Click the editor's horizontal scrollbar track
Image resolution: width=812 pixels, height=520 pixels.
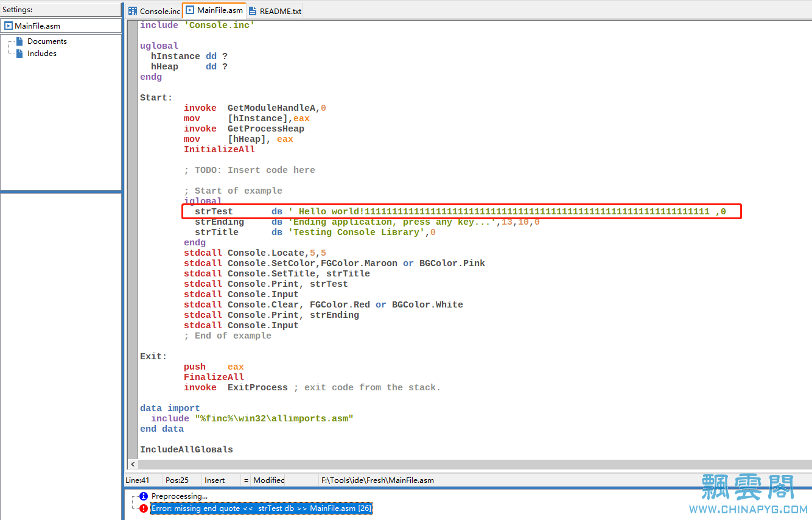pos(475,465)
